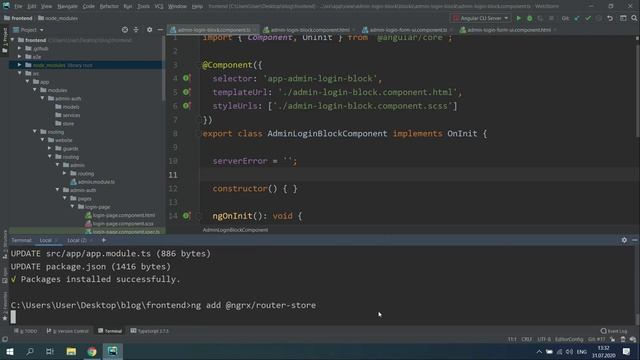Collapse the src folder
The height and width of the screenshot is (360, 640).
(20, 73)
